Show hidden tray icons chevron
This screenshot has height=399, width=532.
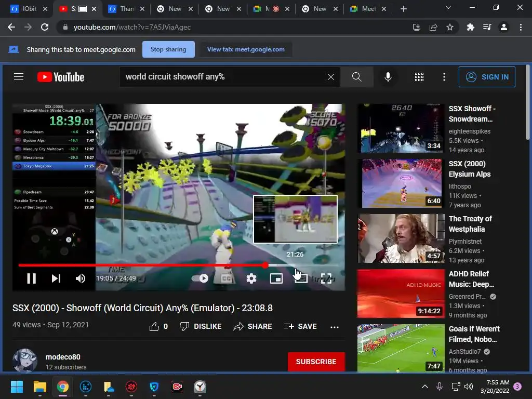tap(425, 387)
